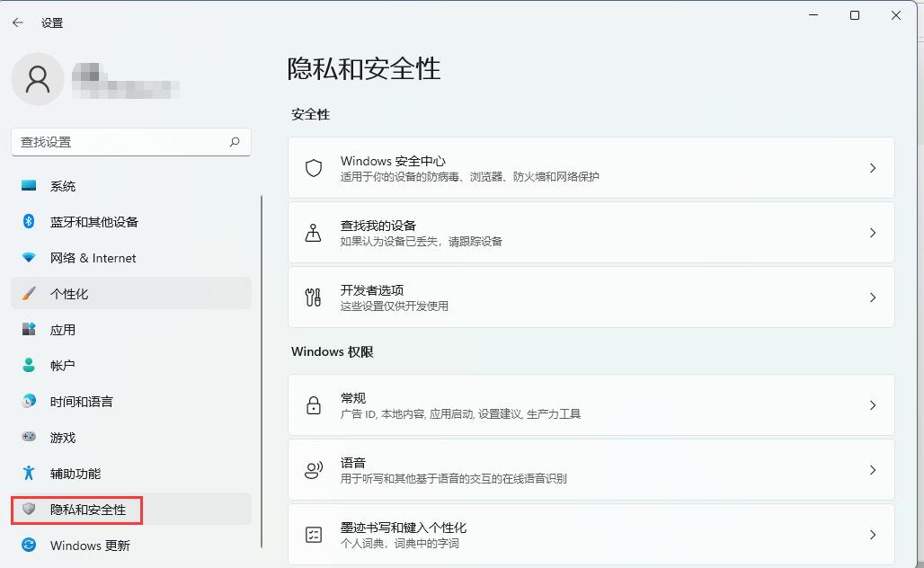
Task: Open 辅助功能 category
Action: pyautogui.click(x=131, y=473)
